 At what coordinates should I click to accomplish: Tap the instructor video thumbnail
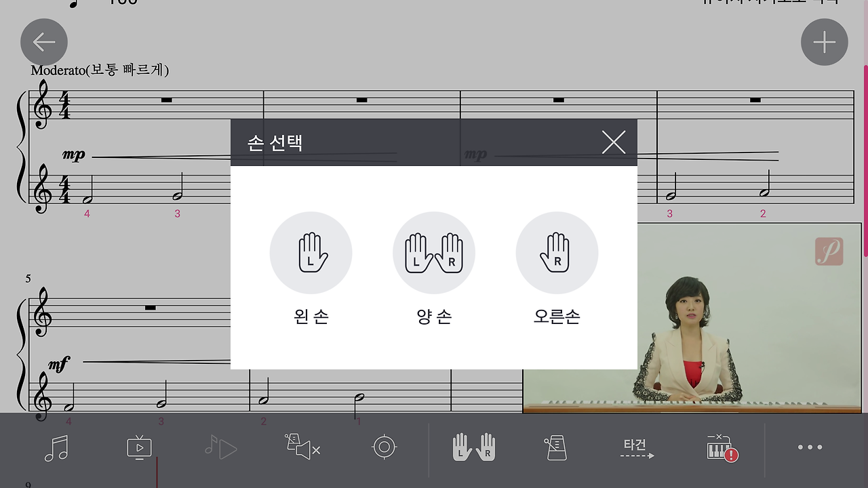coord(692,318)
